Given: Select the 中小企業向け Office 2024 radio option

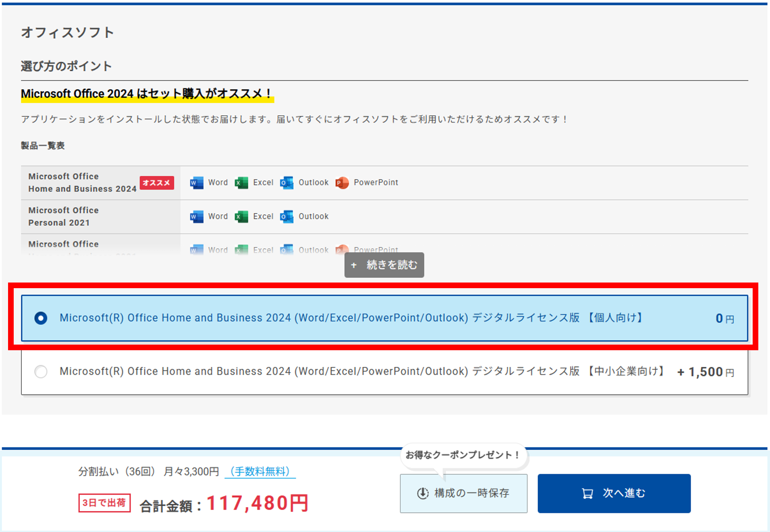Looking at the screenshot, I should 41,371.
